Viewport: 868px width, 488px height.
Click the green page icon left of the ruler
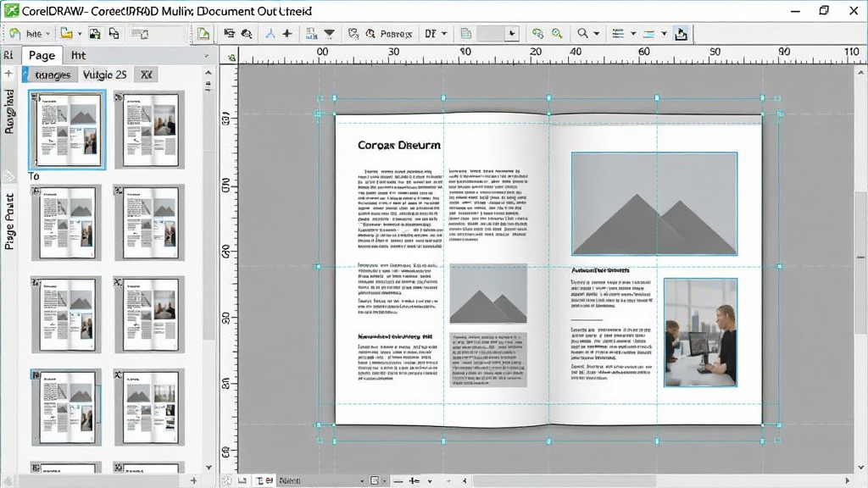click(203, 34)
